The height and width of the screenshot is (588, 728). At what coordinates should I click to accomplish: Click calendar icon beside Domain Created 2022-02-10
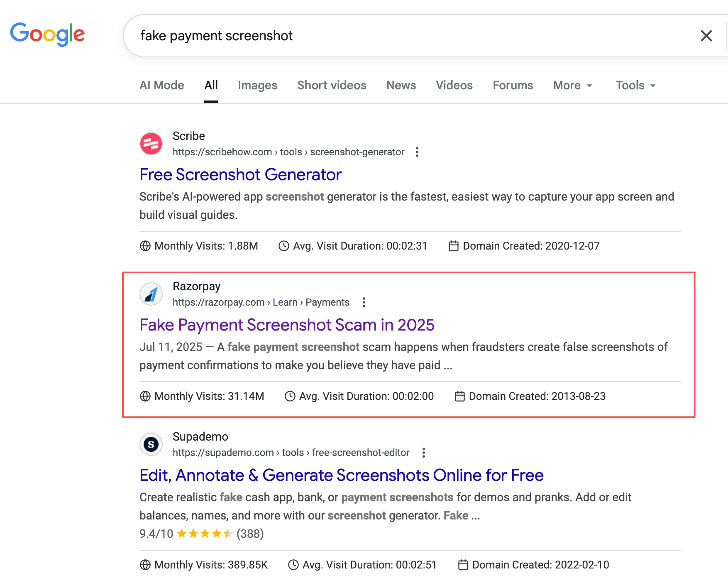(x=463, y=565)
